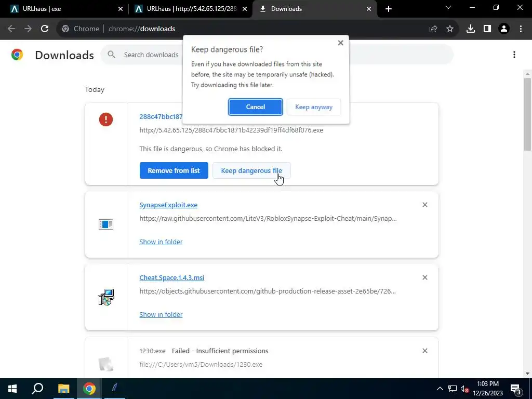Screen dimensions: 532x399
Task: Click the scrollbar down arrow
Action: (x=527, y=374)
